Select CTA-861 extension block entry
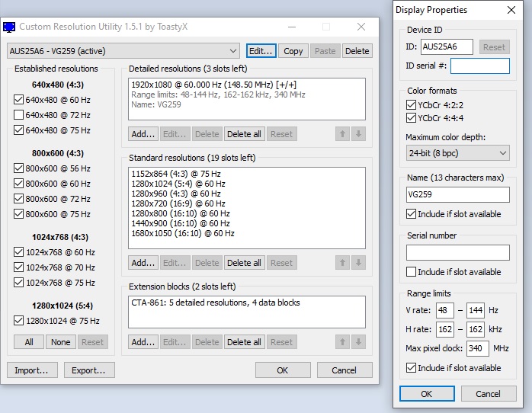Image resolution: width=532 pixels, height=413 pixels. click(x=216, y=303)
